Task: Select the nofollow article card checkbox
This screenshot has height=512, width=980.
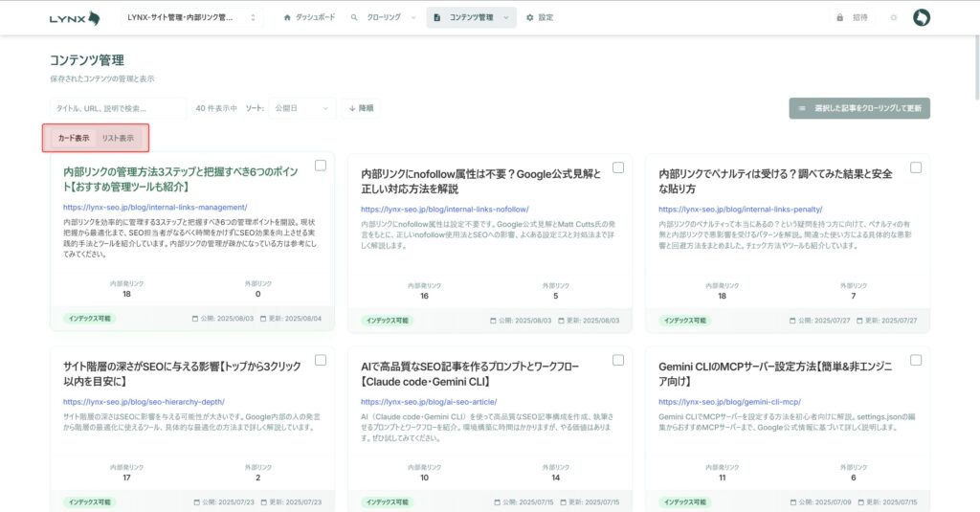Action: (x=618, y=167)
